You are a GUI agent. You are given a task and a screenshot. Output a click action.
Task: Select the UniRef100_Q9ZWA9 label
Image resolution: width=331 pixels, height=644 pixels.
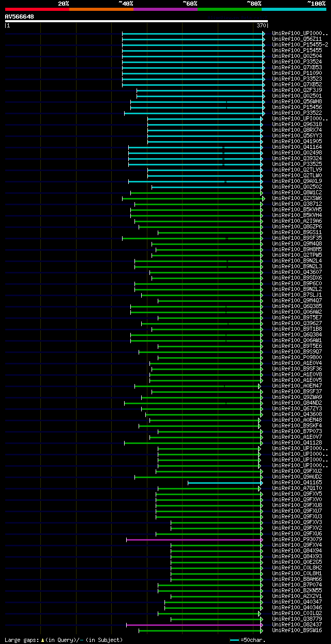297,397
